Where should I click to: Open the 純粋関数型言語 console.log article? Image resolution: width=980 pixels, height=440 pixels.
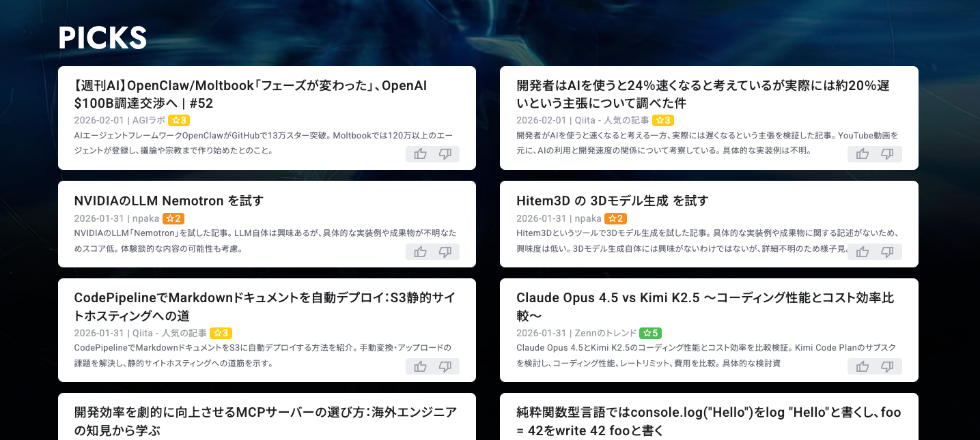(x=708, y=420)
